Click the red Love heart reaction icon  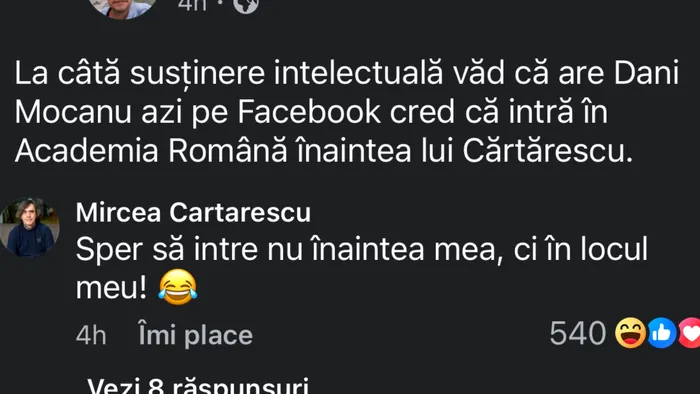690,333
